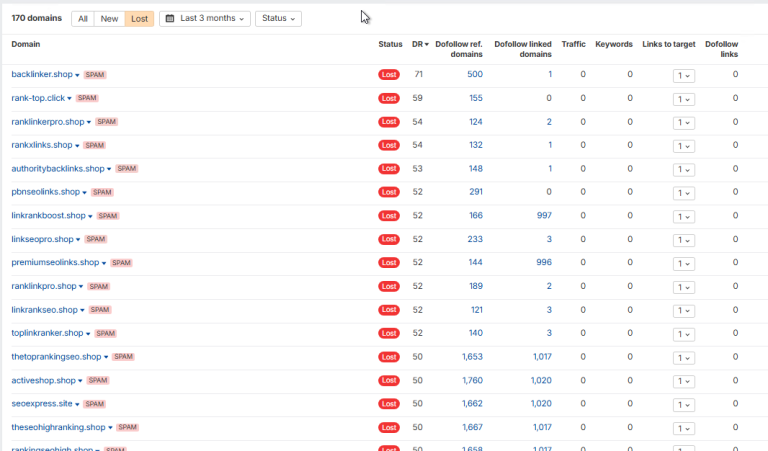The width and height of the screenshot is (768, 451).
Task: Open the Status filter dropdown
Action: [278, 19]
